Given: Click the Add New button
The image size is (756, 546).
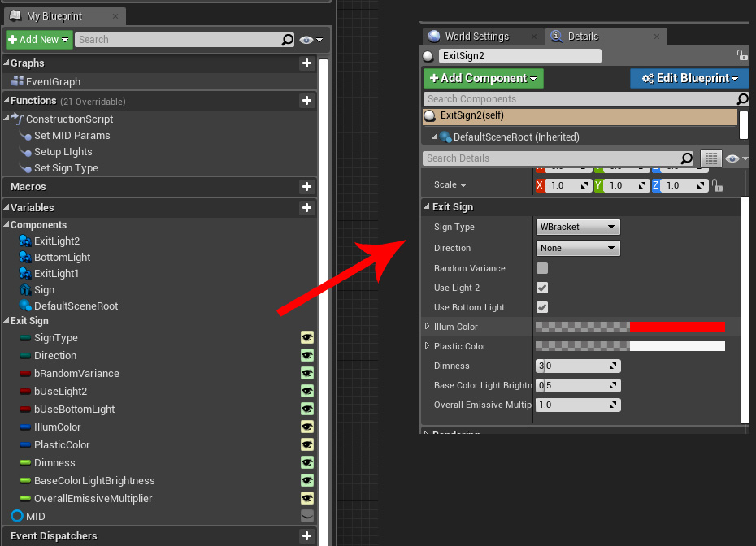Looking at the screenshot, I should [x=38, y=40].
